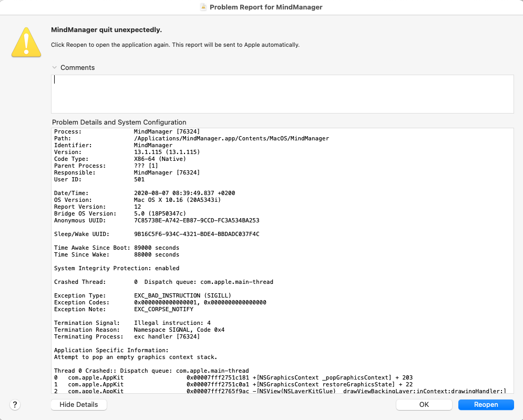Click 'System Integrity Protection: enabled' line
The height and width of the screenshot is (420, 523).
[x=117, y=268]
